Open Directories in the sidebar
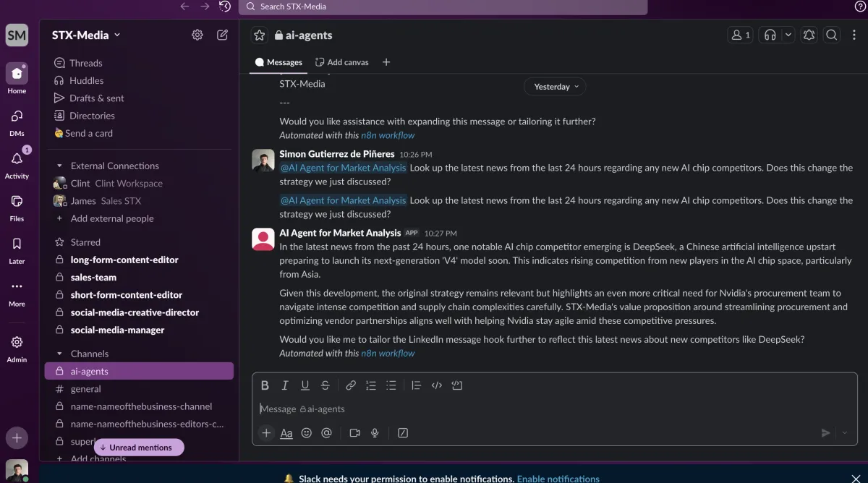This screenshot has width=868, height=483. [139, 116]
